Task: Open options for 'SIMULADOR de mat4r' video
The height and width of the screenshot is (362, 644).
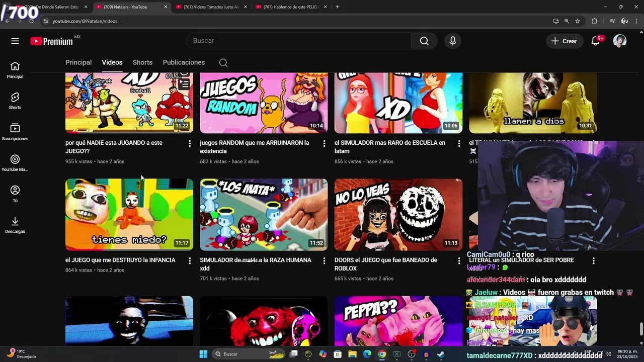Action: click(x=324, y=260)
